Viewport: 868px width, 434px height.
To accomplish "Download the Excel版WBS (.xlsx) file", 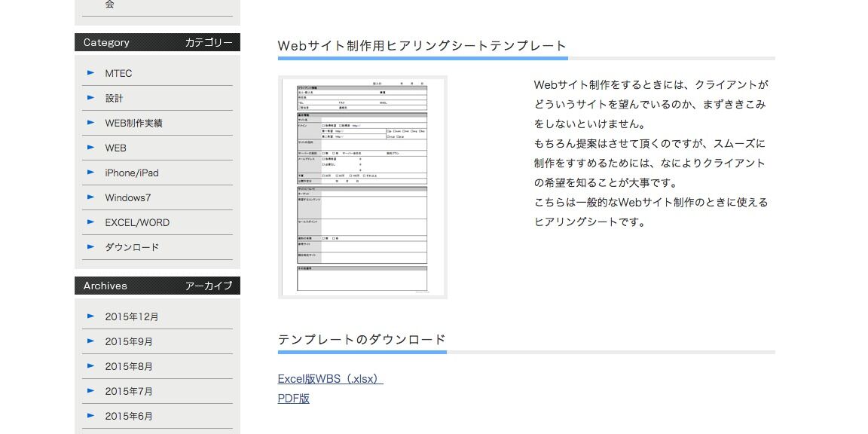I will [330, 379].
